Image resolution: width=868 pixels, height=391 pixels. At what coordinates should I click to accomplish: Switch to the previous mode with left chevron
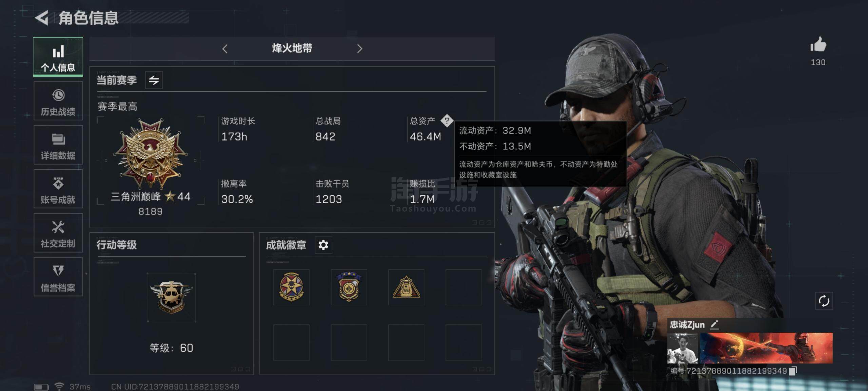coord(225,49)
